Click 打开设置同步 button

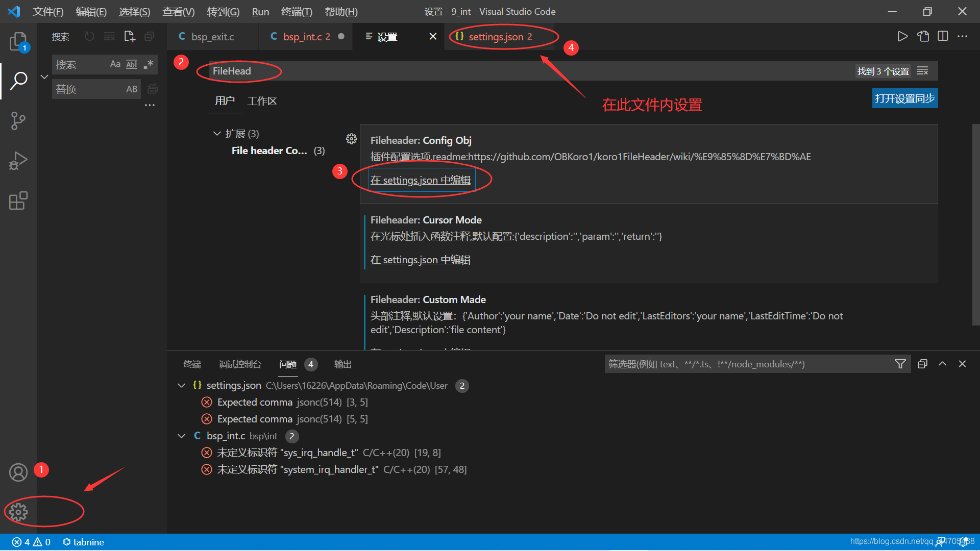click(x=904, y=98)
